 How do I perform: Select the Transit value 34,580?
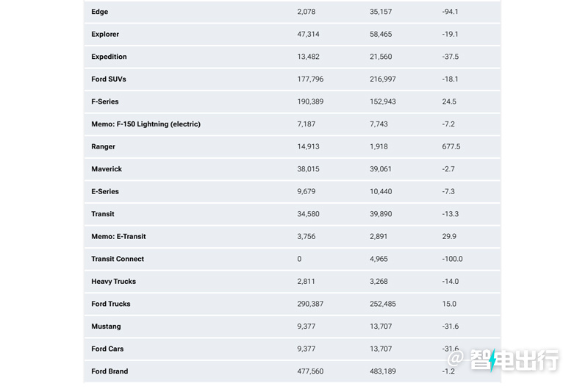coord(308,214)
